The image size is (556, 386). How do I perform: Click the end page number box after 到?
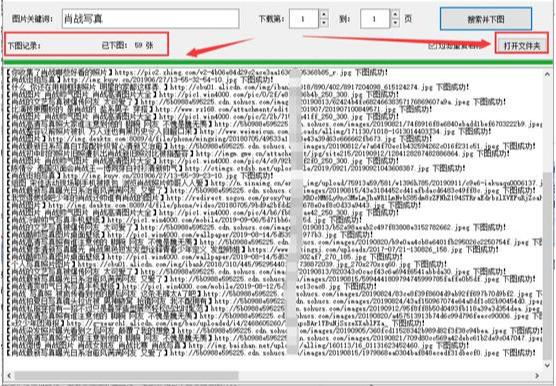375,19
